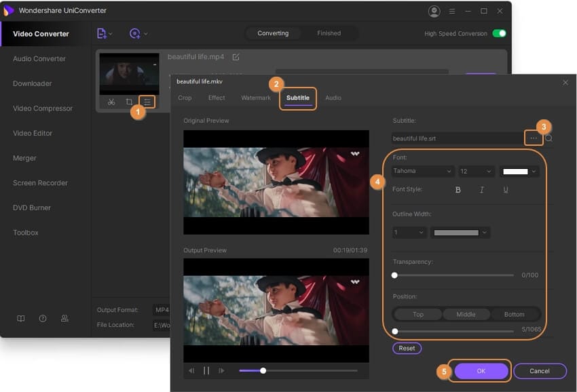Select the Subtitle tab
This screenshot has width=577, height=392.
click(298, 98)
